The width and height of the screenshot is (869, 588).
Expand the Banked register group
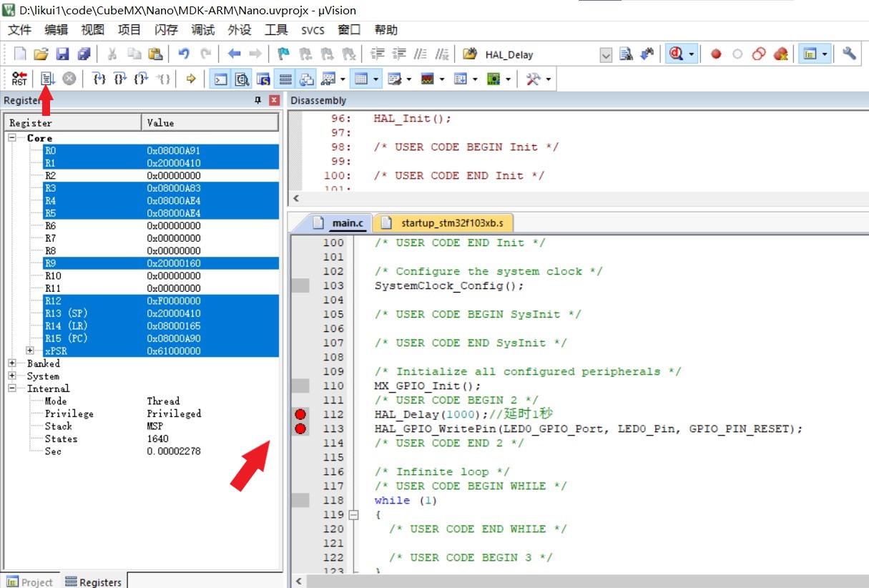pos(12,363)
